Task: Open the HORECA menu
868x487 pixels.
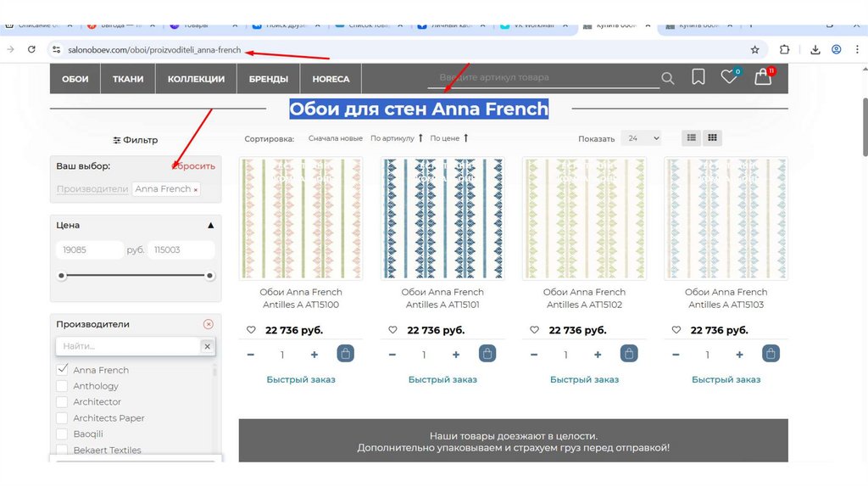Action: 331,79
